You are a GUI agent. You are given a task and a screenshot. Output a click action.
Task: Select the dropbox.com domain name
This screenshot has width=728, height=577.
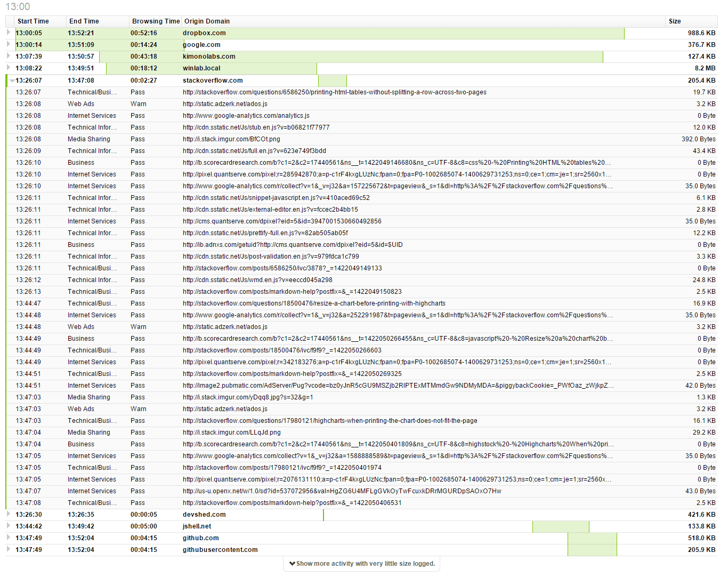(204, 33)
